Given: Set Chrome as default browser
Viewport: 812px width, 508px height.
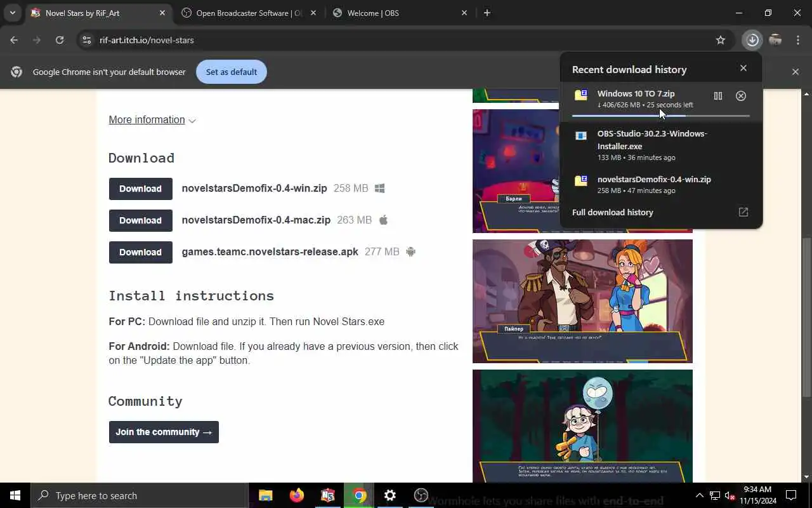Looking at the screenshot, I should [x=231, y=72].
